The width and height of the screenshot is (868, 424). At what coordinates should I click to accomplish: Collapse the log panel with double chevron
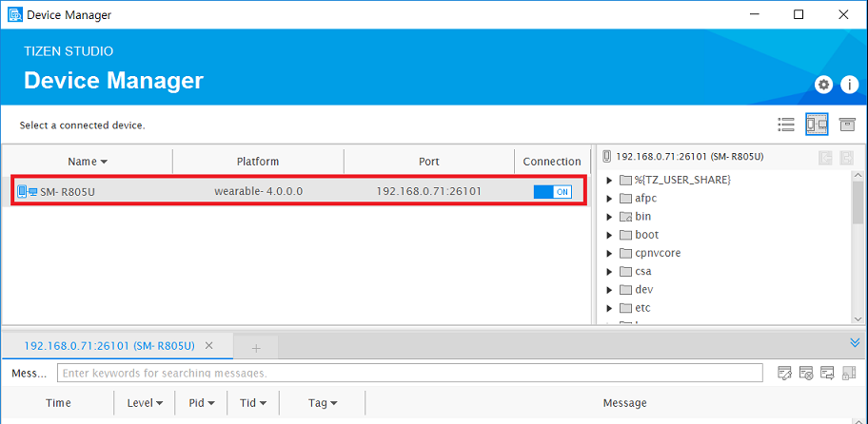pos(854,343)
